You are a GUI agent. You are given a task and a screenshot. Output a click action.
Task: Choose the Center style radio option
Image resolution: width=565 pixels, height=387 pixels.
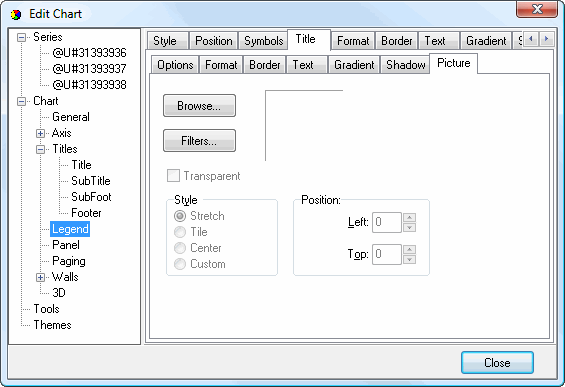pos(180,248)
